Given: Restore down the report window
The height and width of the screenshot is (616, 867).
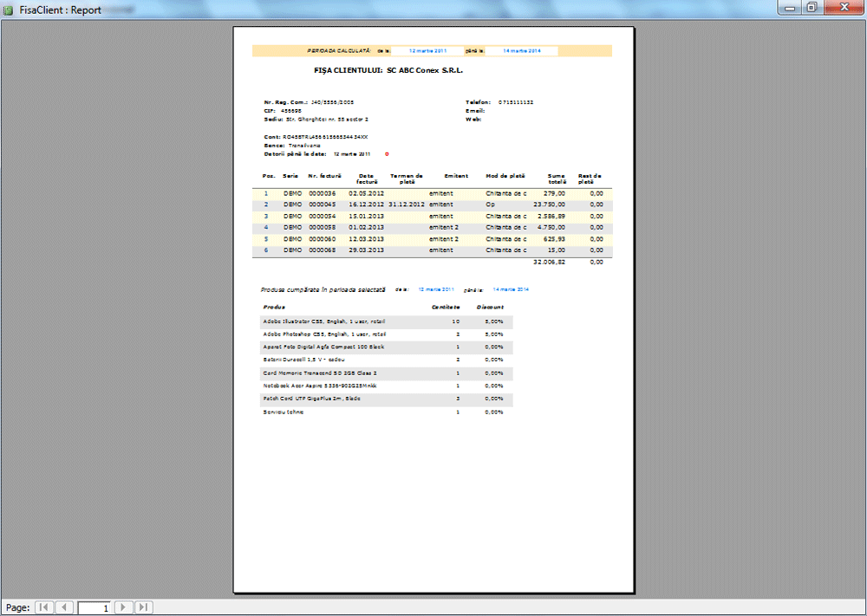Looking at the screenshot, I should pos(812,8).
